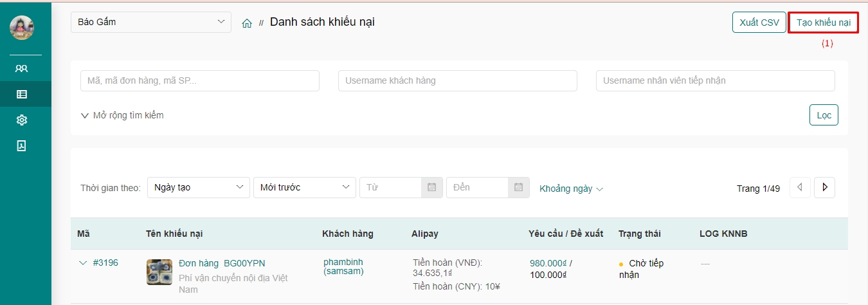
Task: Open the customers group sidebar icon
Action: point(22,68)
